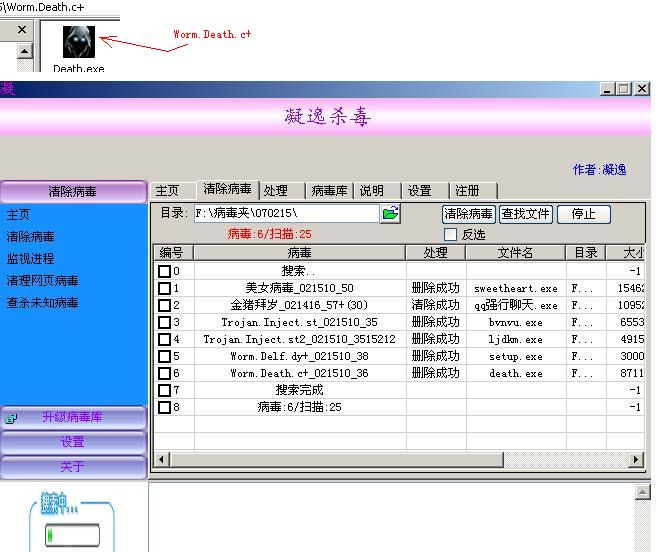Check the box for row 4 Trojan.Inject.st2

[164, 339]
